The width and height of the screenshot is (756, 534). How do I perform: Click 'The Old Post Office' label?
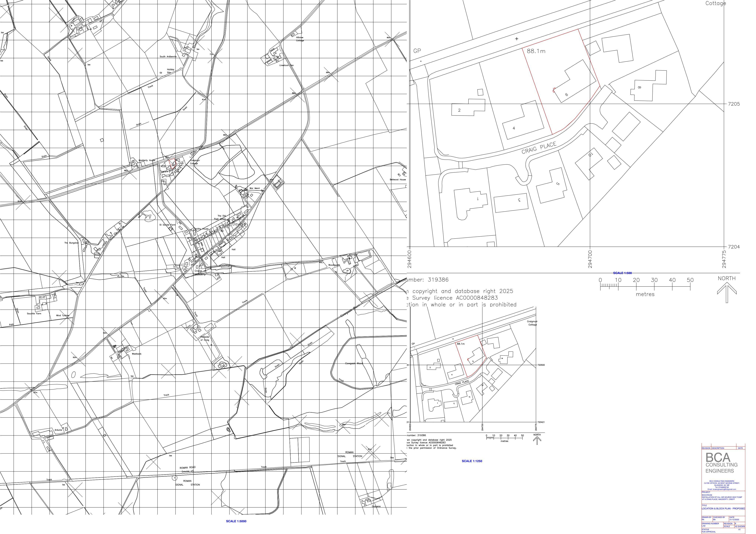point(220,217)
